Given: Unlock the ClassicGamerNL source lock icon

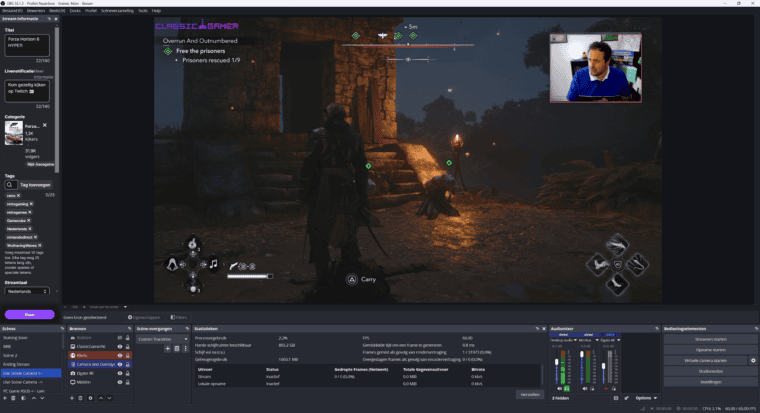Looking at the screenshot, I should click(x=128, y=346).
